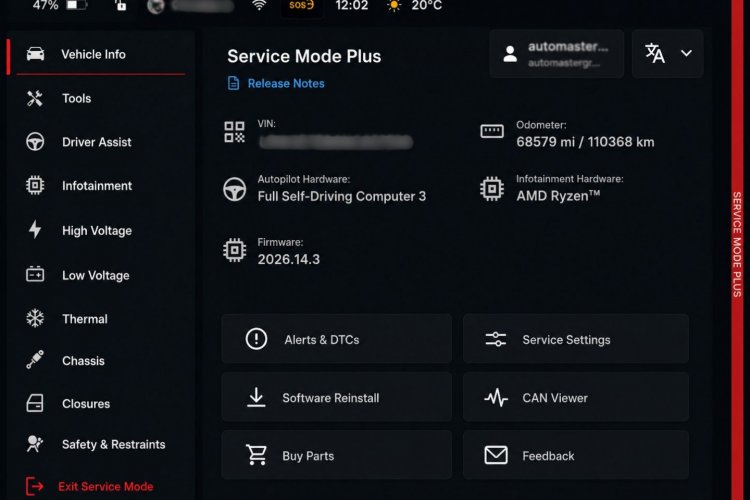This screenshot has width=750, height=500.
Task: Tap the battery level icon
Action: (x=76, y=5)
